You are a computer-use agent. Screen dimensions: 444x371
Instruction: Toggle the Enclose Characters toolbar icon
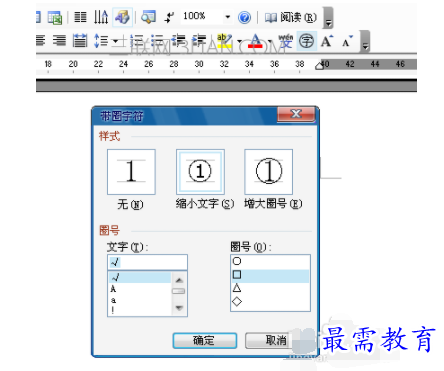[306, 41]
